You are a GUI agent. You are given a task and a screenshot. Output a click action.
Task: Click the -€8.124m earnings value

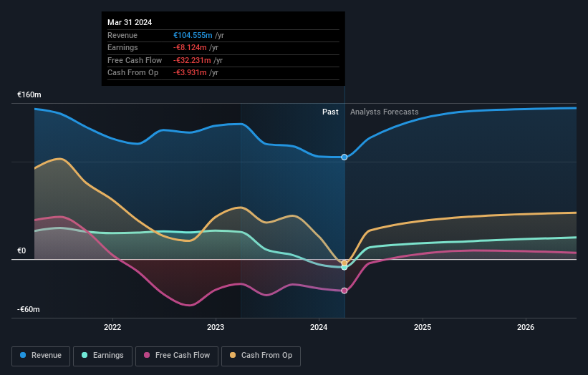pyautogui.click(x=190, y=47)
